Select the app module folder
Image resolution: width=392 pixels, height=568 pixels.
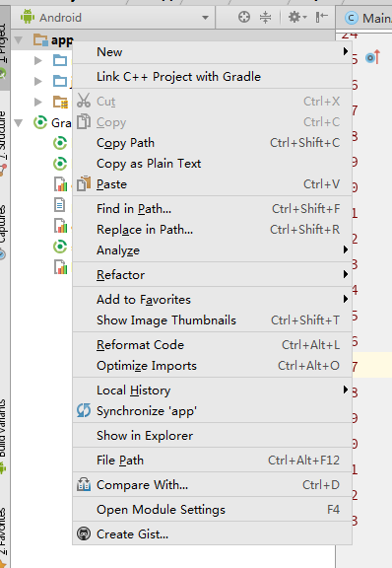(40, 39)
